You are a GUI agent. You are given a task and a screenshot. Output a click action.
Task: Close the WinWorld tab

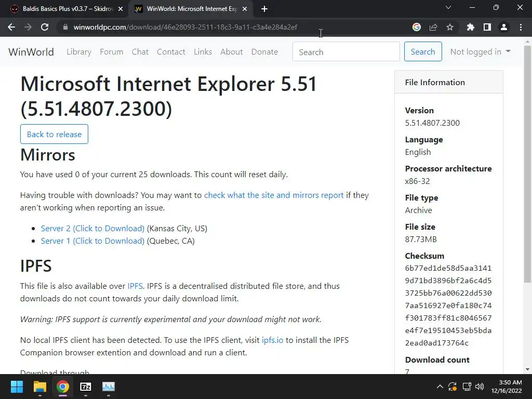click(245, 9)
